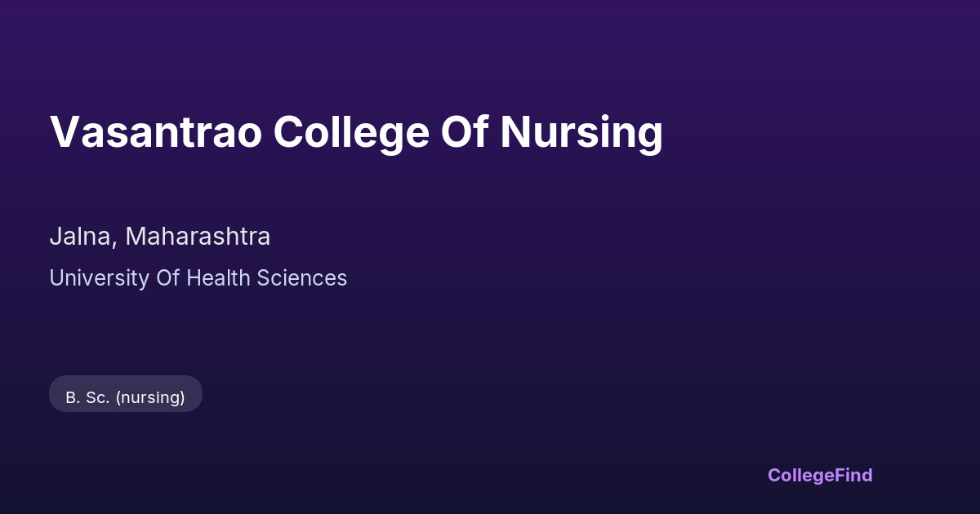
Task: Click the word Vasantrao in the heading
Action: pyautogui.click(x=155, y=132)
